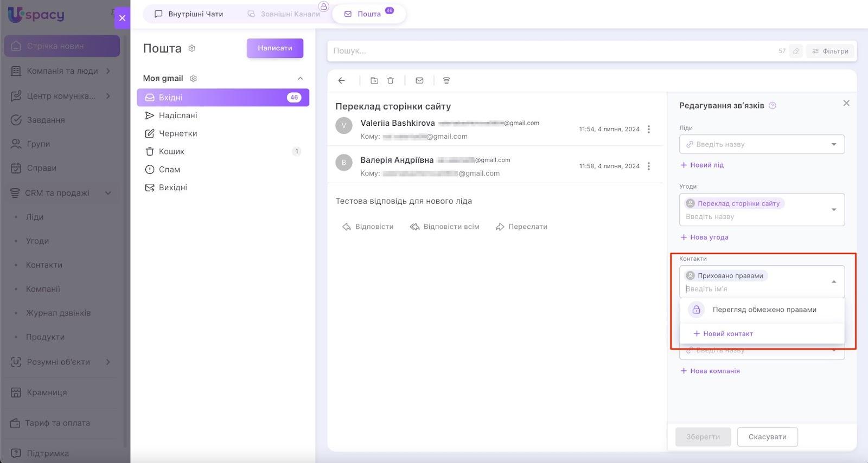Click Валерія Андріївна's avatar B
Screen dimensions: 868x463
tap(344, 162)
